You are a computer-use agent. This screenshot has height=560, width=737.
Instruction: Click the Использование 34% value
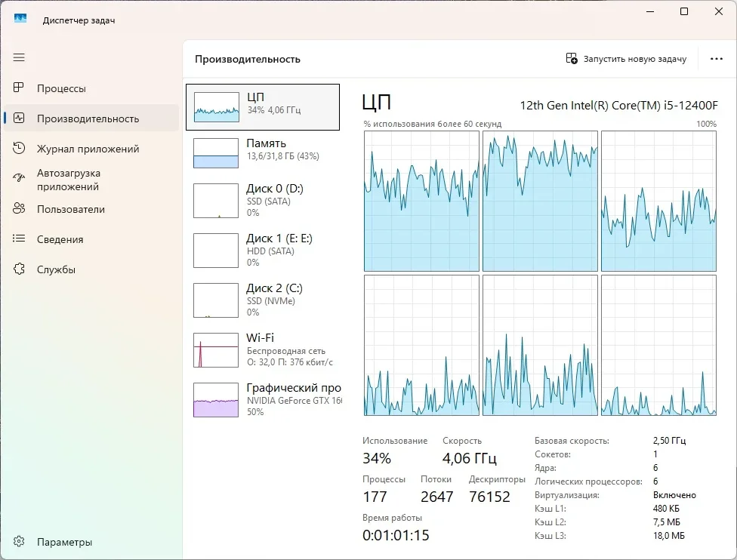pyautogui.click(x=377, y=458)
